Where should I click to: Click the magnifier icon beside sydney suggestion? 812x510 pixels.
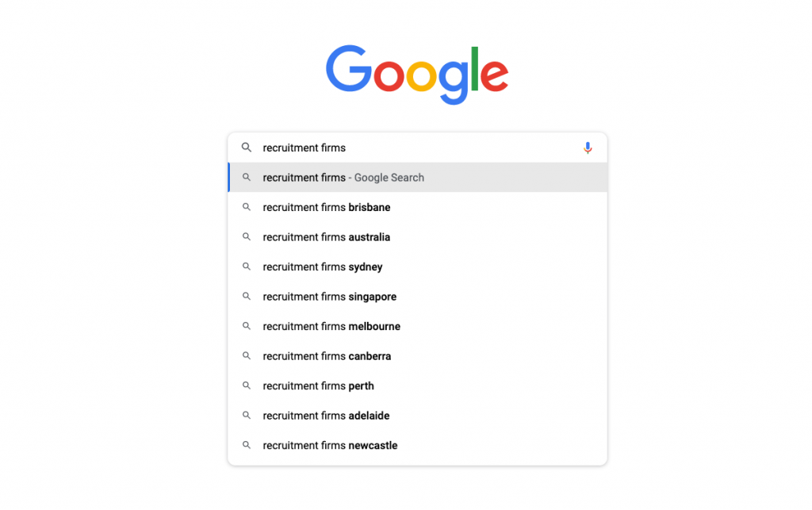(247, 267)
